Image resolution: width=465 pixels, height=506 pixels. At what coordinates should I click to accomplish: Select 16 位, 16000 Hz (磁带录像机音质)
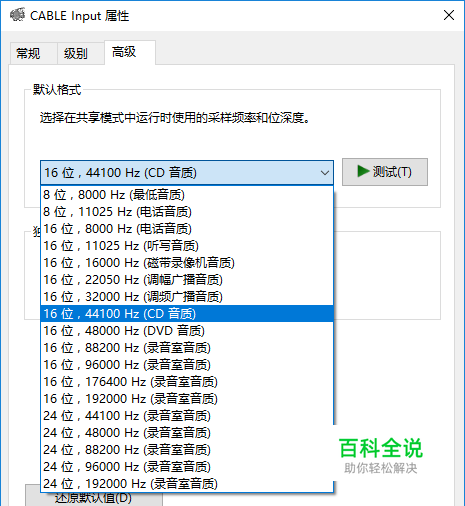187,263
